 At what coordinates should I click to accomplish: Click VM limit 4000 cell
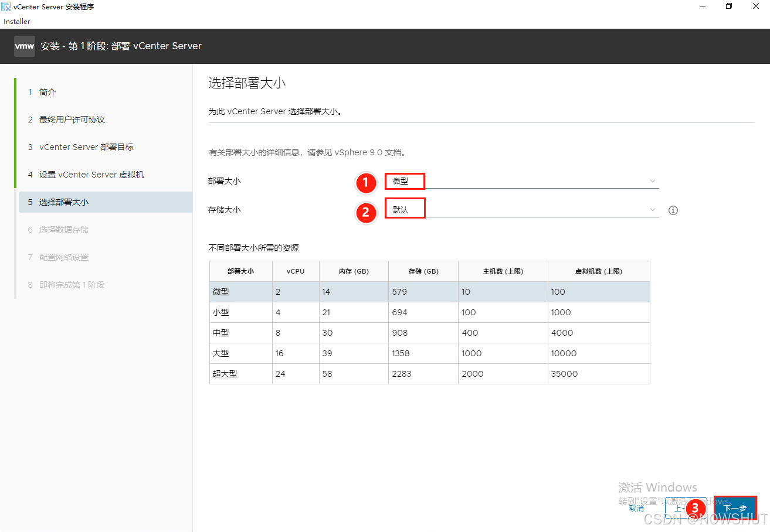tap(599, 333)
